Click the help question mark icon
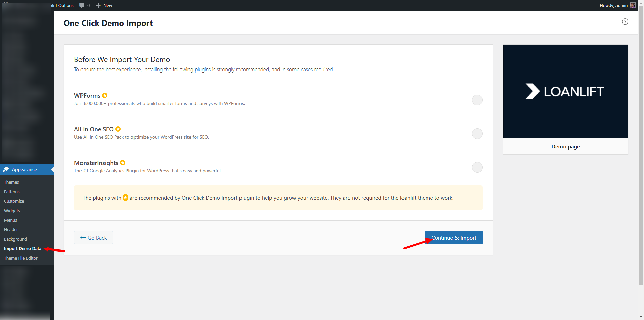 pyautogui.click(x=625, y=22)
